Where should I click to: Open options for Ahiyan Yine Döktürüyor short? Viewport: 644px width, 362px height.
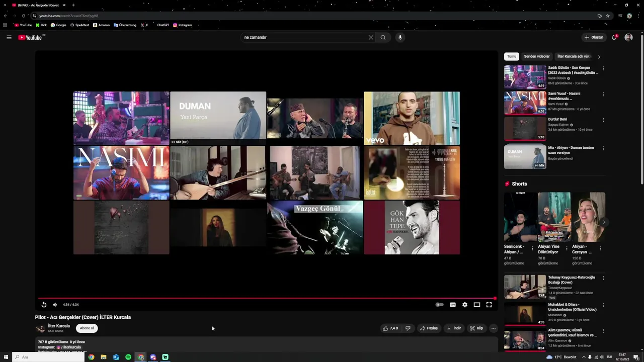click(567, 248)
